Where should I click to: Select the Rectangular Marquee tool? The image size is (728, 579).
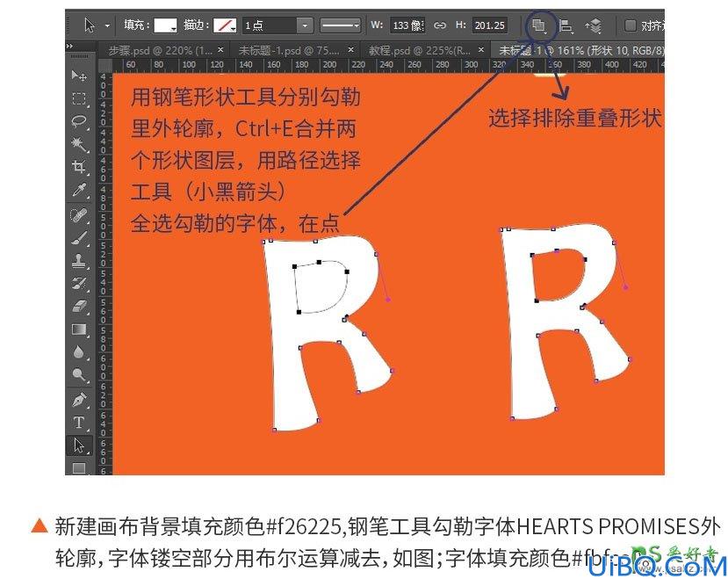point(79,99)
